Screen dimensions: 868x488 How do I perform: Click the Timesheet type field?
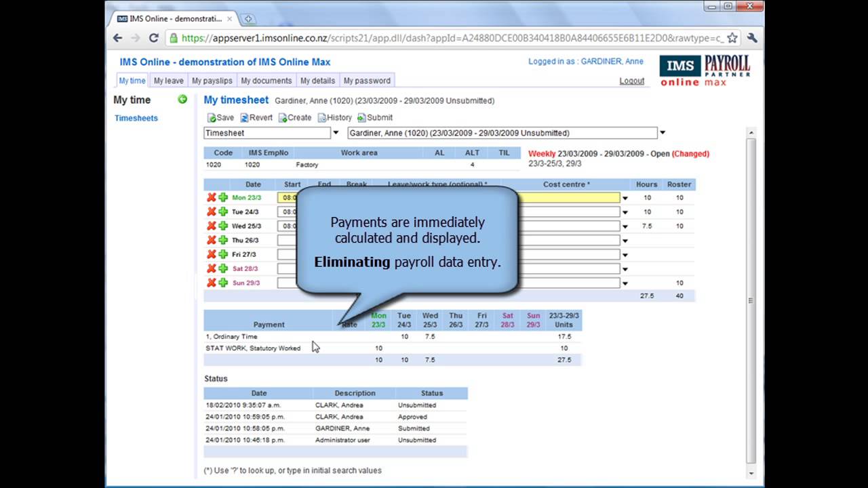click(x=267, y=133)
